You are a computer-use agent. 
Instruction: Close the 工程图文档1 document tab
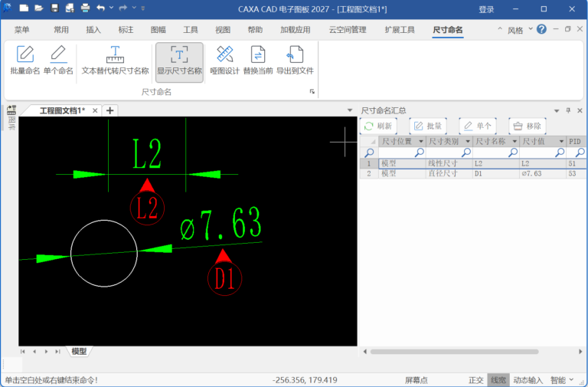[95, 110]
